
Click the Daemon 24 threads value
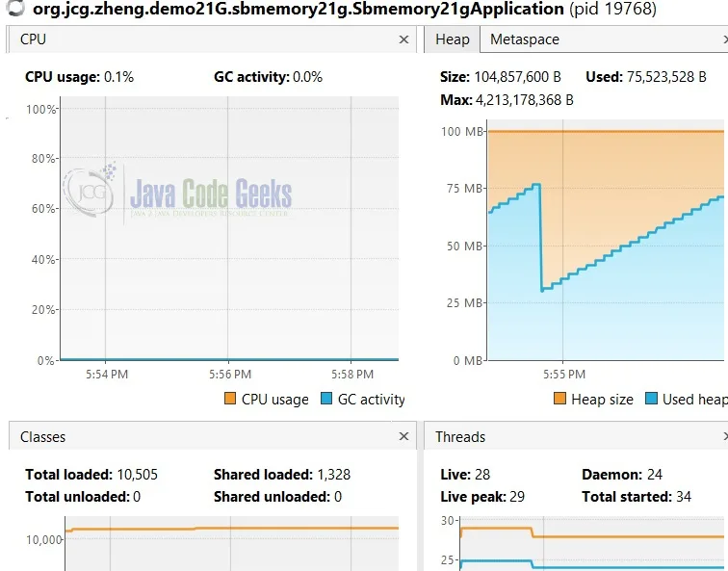(655, 475)
